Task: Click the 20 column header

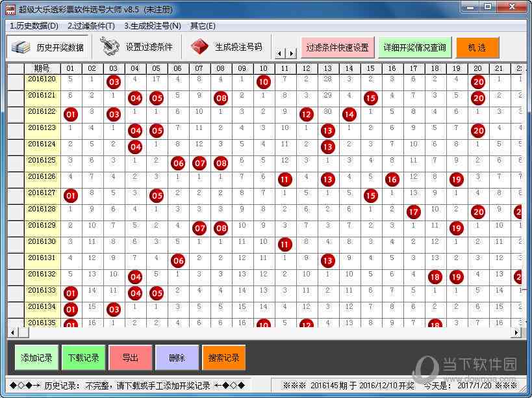Action: click(x=478, y=68)
